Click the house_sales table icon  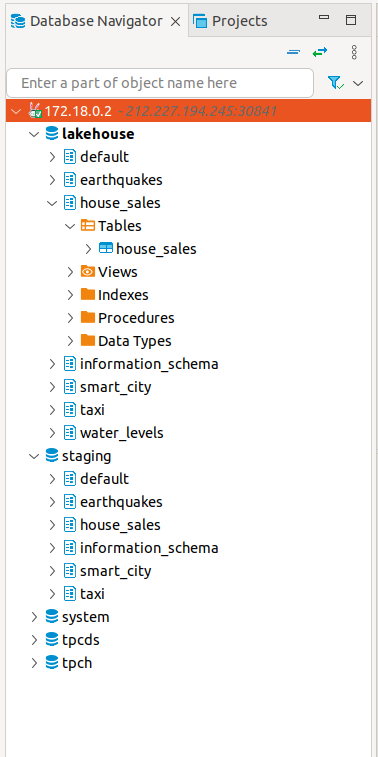click(106, 249)
